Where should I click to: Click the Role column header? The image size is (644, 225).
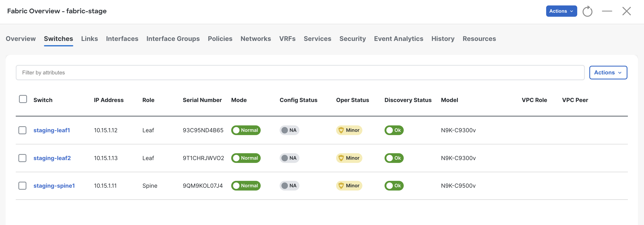tap(148, 100)
